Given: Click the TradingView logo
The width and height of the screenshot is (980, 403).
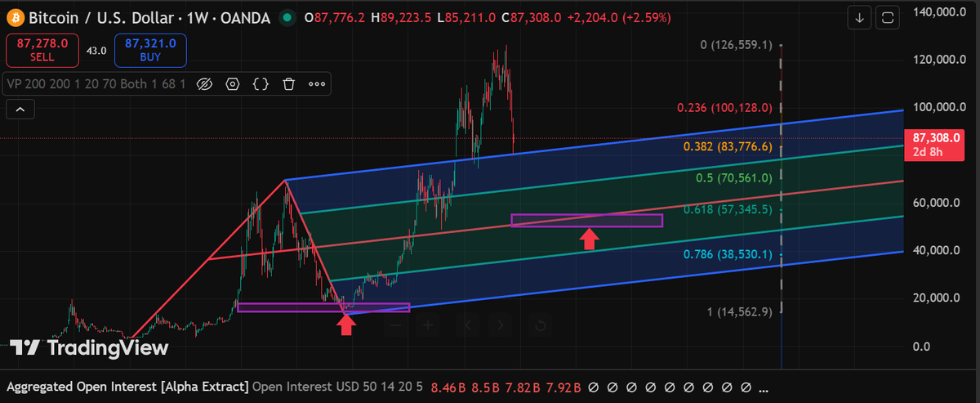Looking at the screenshot, I should 90,348.
